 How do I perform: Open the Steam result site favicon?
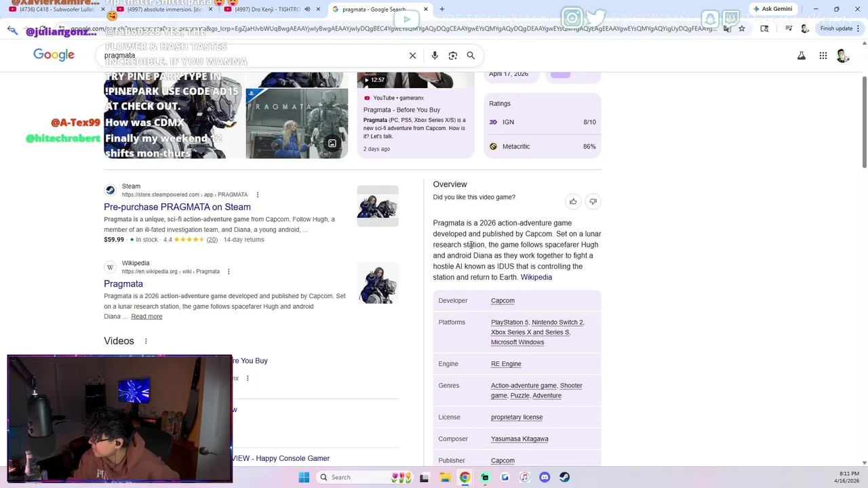pos(110,190)
